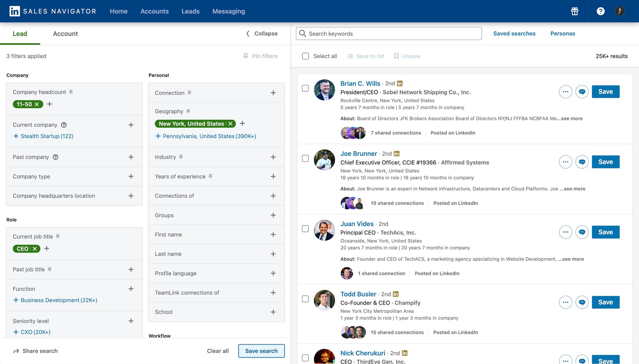Image resolution: width=639 pixels, height=364 pixels.
Task: Open Joe Brunner's profile photo
Action: click(x=324, y=160)
